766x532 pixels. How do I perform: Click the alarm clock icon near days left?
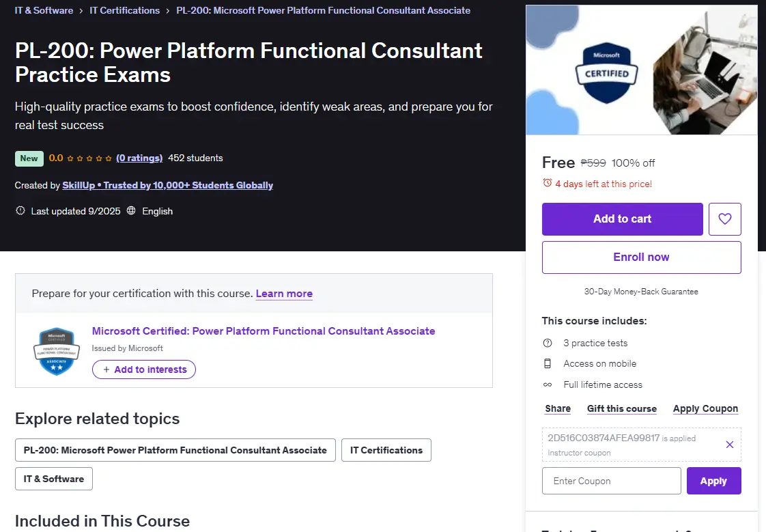[547, 183]
